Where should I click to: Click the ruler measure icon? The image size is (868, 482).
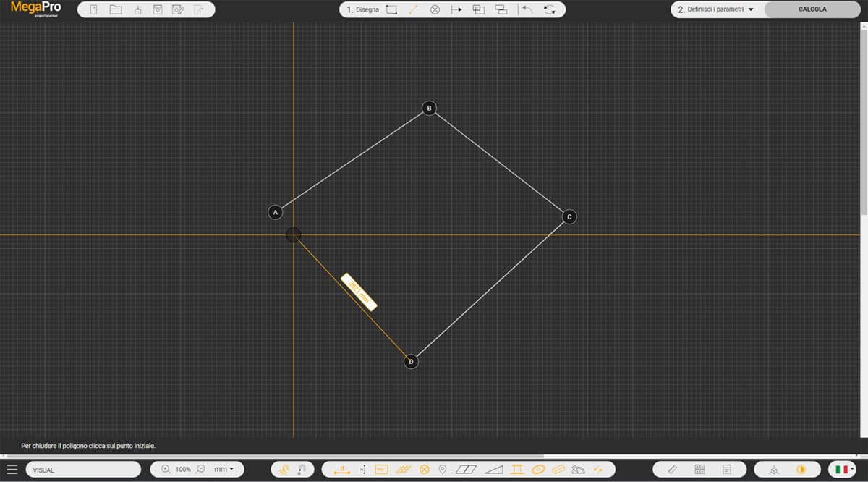click(x=672, y=469)
